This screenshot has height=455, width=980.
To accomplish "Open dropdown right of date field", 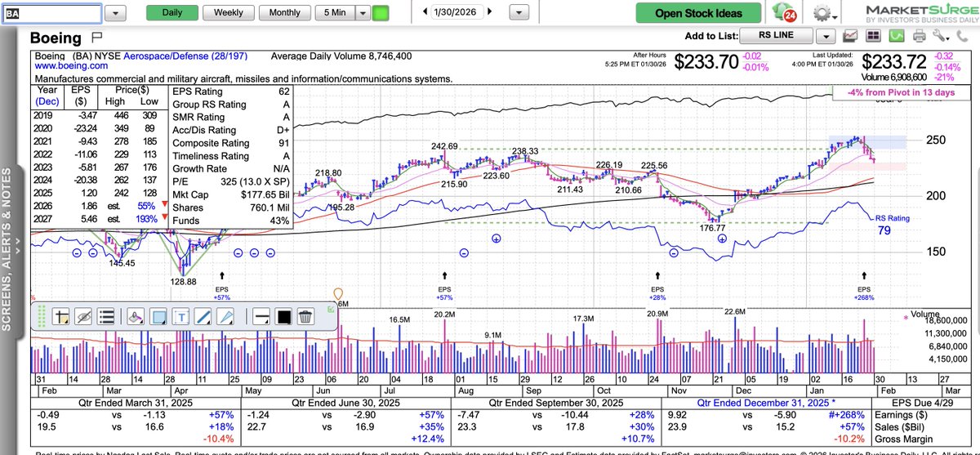I will coord(518,14).
